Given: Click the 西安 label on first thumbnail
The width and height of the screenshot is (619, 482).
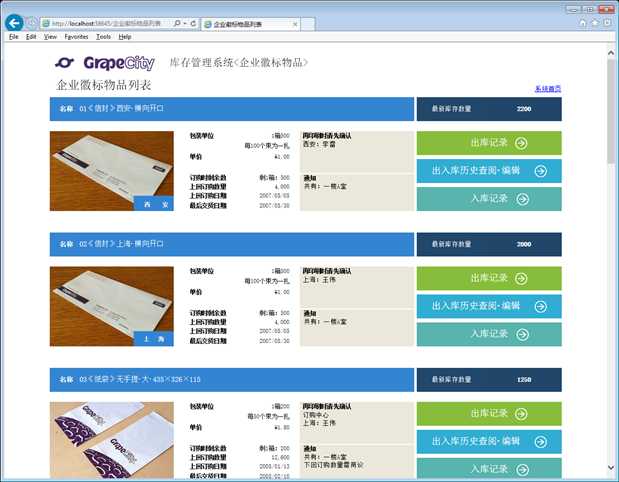Looking at the screenshot, I should point(154,204).
